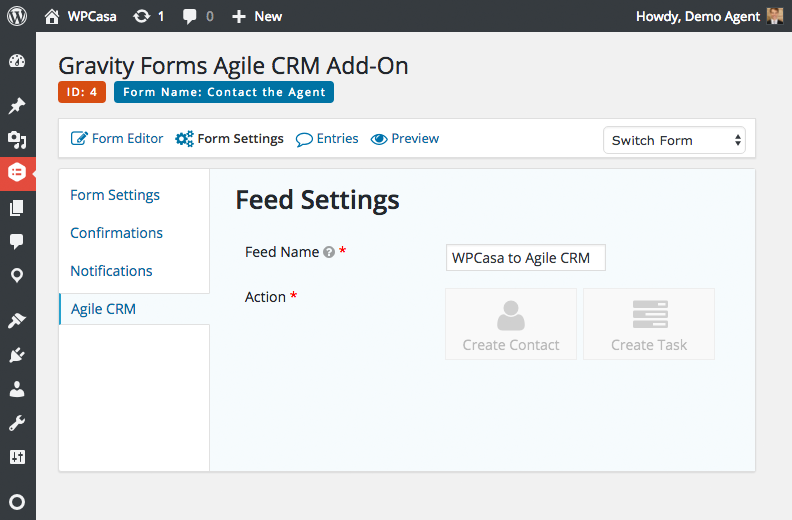The height and width of the screenshot is (520, 792).
Task: Click the Entries speech bubble icon
Action: pos(304,139)
